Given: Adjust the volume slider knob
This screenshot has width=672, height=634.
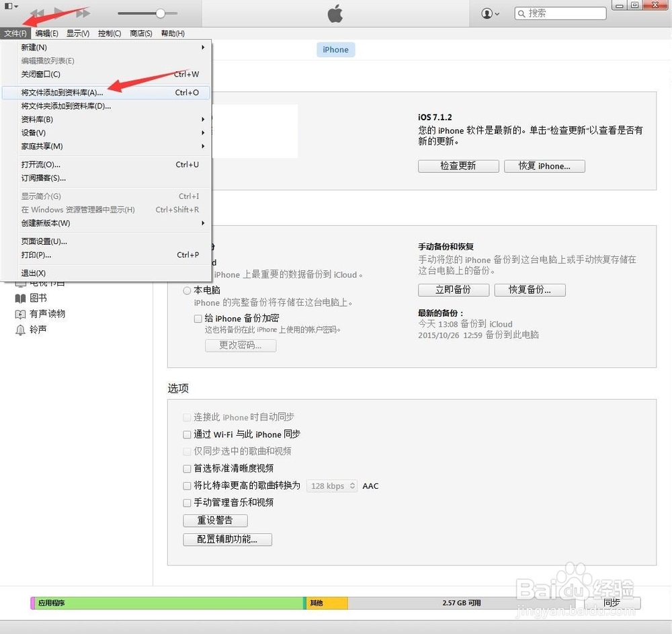Looking at the screenshot, I should [x=161, y=13].
